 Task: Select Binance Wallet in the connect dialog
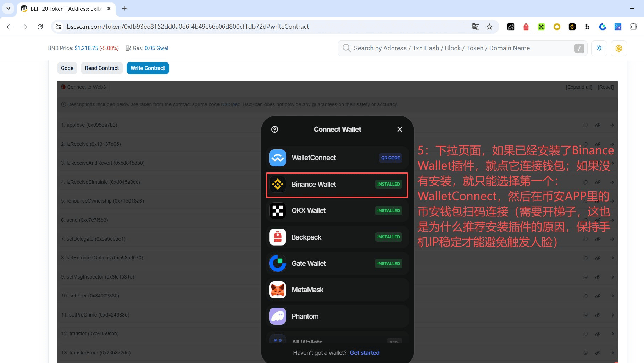click(x=337, y=185)
